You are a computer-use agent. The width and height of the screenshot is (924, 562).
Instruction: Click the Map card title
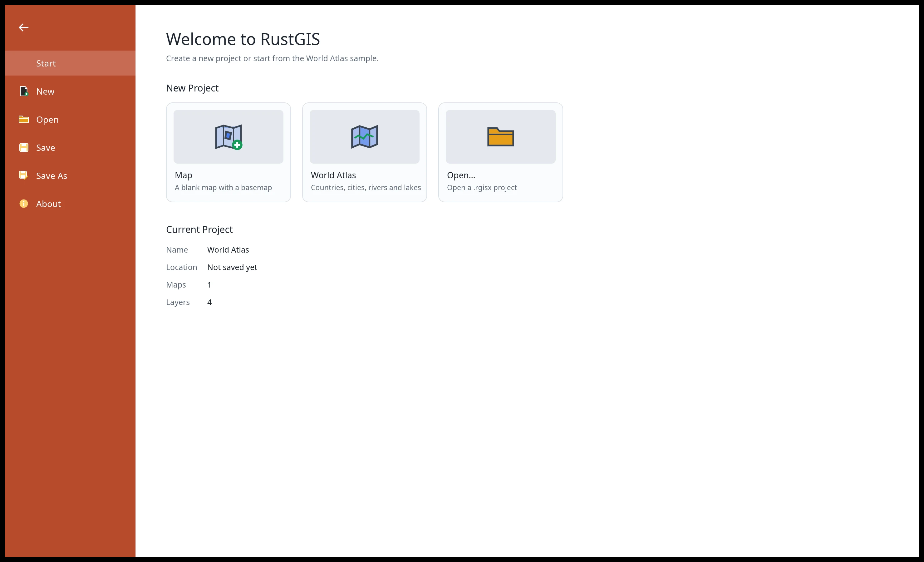[183, 175]
